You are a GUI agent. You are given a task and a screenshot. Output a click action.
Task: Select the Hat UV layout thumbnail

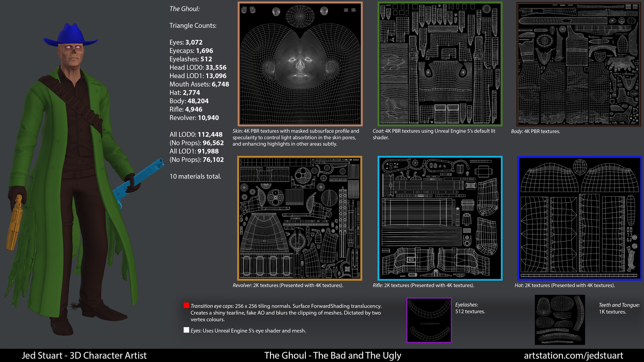(x=579, y=218)
